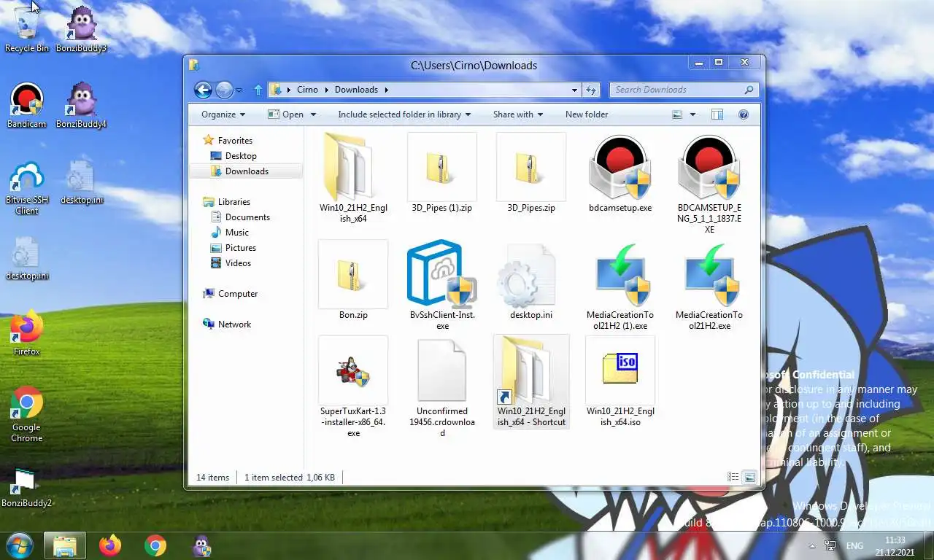
Task: Select Win10_21H2_English_x64 - Shortcut
Action: point(531,381)
